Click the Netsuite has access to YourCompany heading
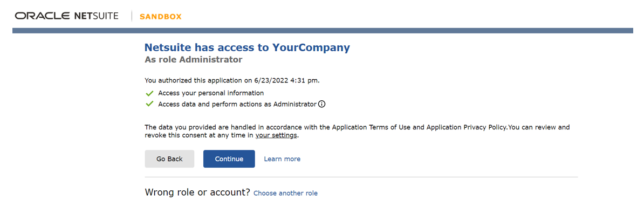 (x=247, y=47)
